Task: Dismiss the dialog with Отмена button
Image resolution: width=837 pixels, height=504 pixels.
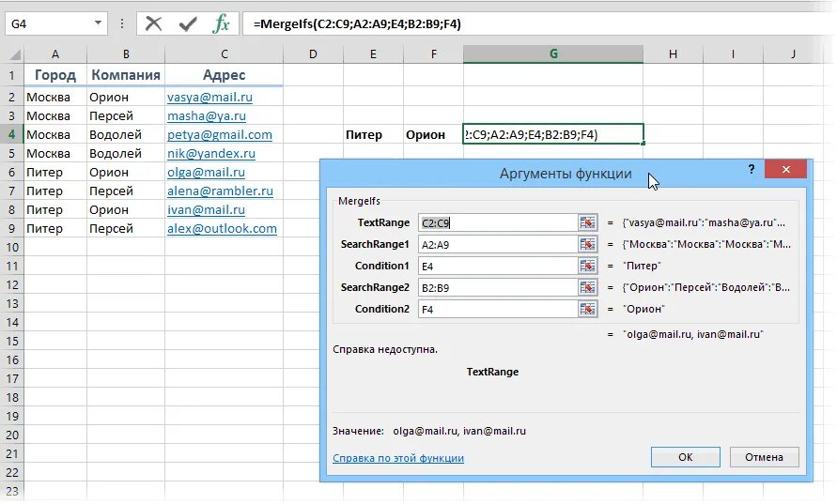Action: 764,457
